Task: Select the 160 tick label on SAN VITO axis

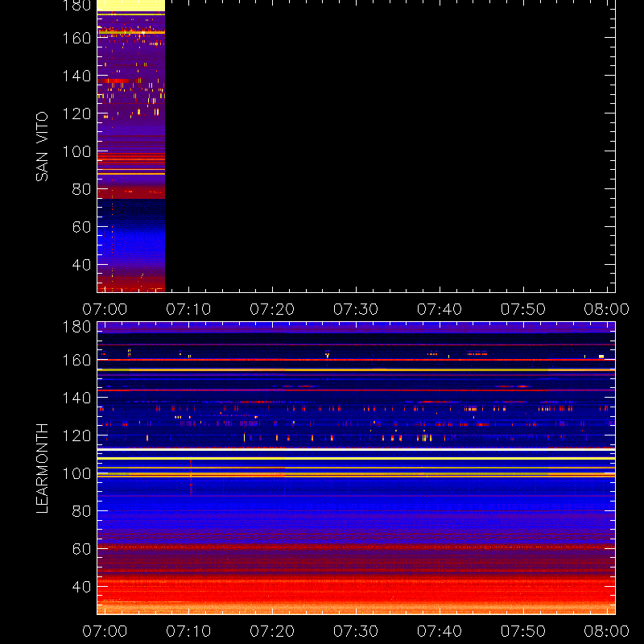Action: coord(76,38)
